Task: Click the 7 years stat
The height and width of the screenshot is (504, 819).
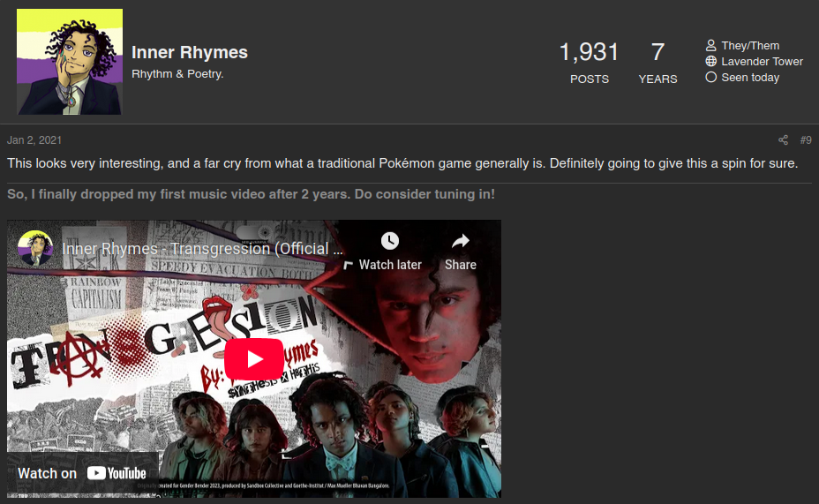Action: point(657,52)
